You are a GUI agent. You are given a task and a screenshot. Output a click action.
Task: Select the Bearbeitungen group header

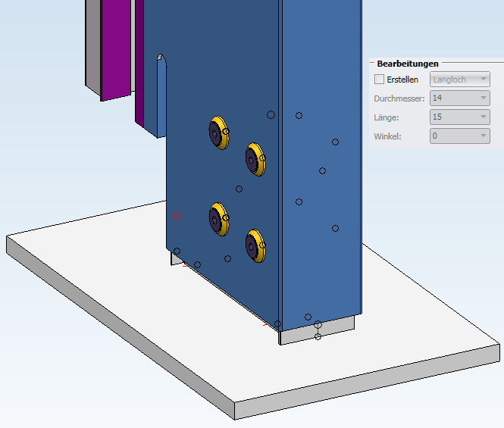click(408, 64)
